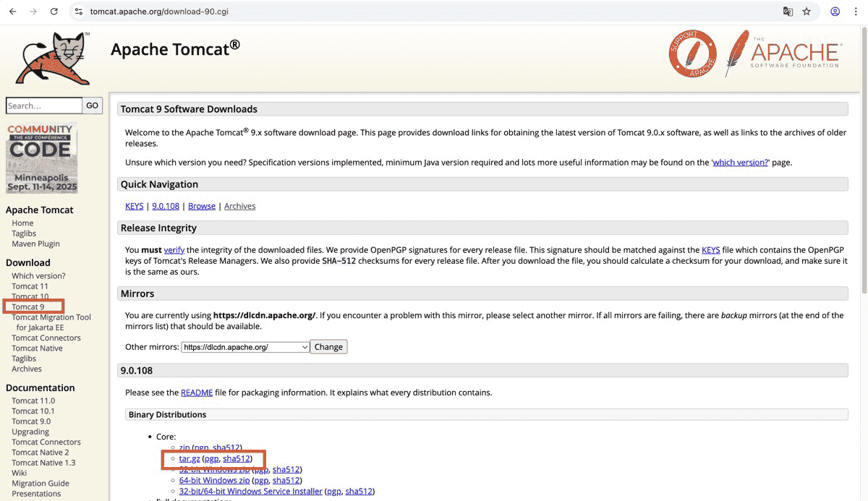Click the address bar URL
The height and width of the screenshot is (501, 868).
pyautogui.click(x=159, y=12)
